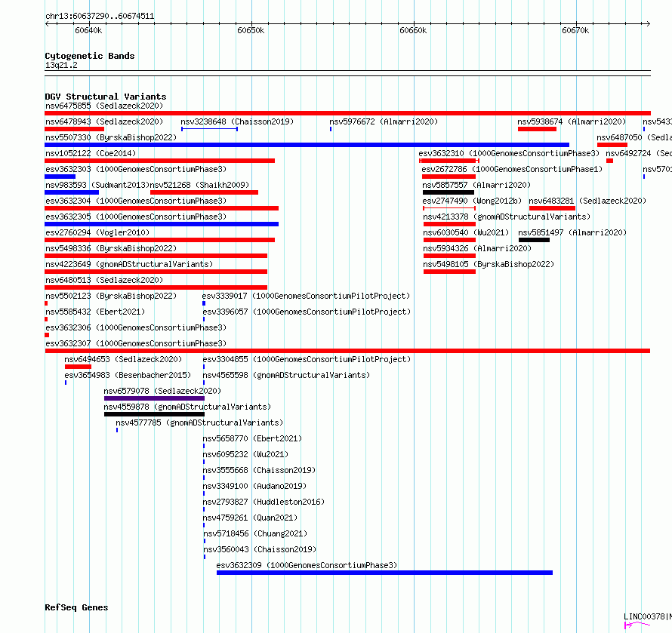
Task: Select the nsv983593 (Sudmant2013) label
Action: tap(97, 185)
